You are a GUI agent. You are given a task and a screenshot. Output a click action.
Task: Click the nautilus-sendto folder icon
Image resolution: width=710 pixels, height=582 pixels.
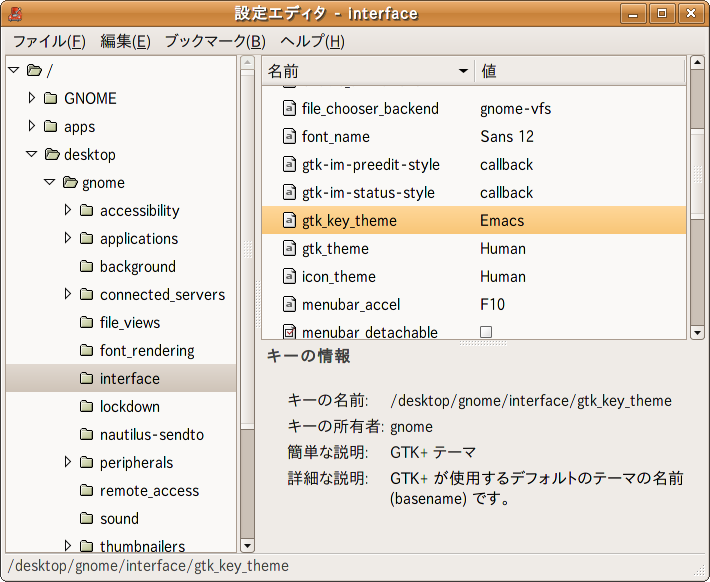(86, 434)
